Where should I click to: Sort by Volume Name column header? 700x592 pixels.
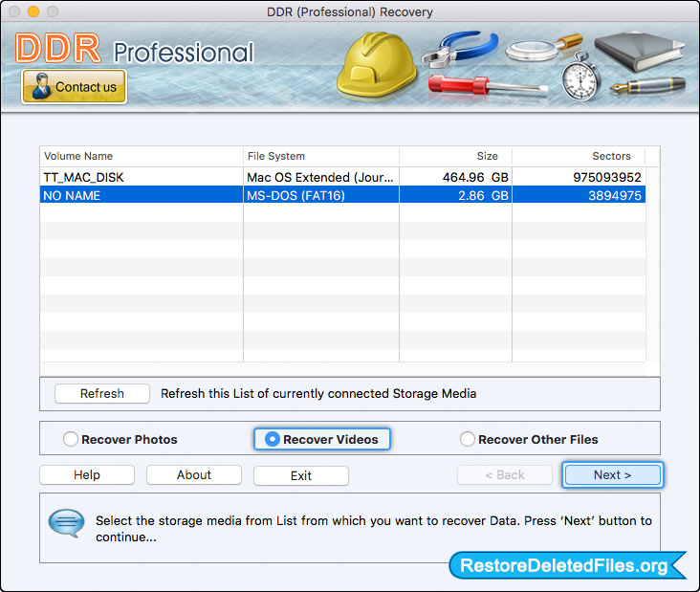pyautogui.click(x=142, y=156)
